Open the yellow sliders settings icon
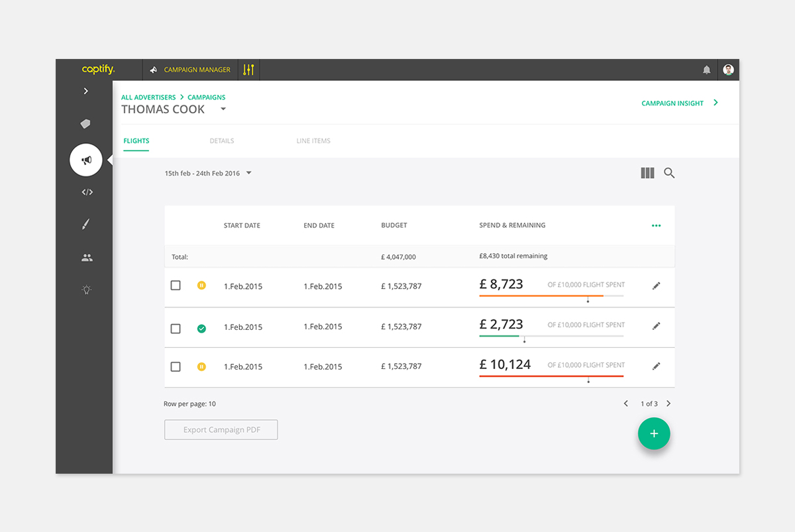This screenshot has width=795, height=532. point(248,70)
